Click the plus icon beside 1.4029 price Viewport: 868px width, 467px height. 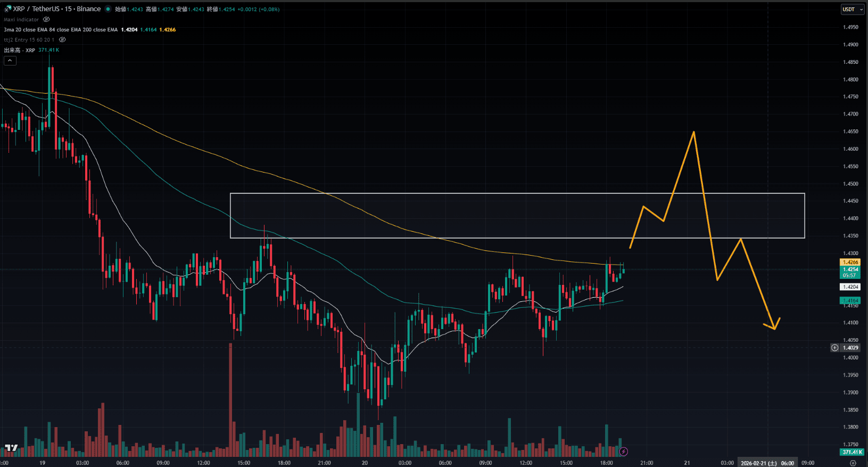834,348
